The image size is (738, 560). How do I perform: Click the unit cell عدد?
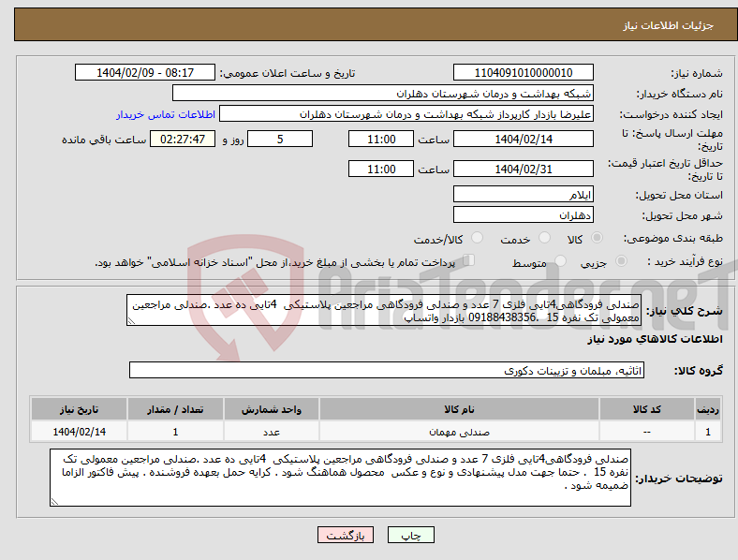(272, 432)
